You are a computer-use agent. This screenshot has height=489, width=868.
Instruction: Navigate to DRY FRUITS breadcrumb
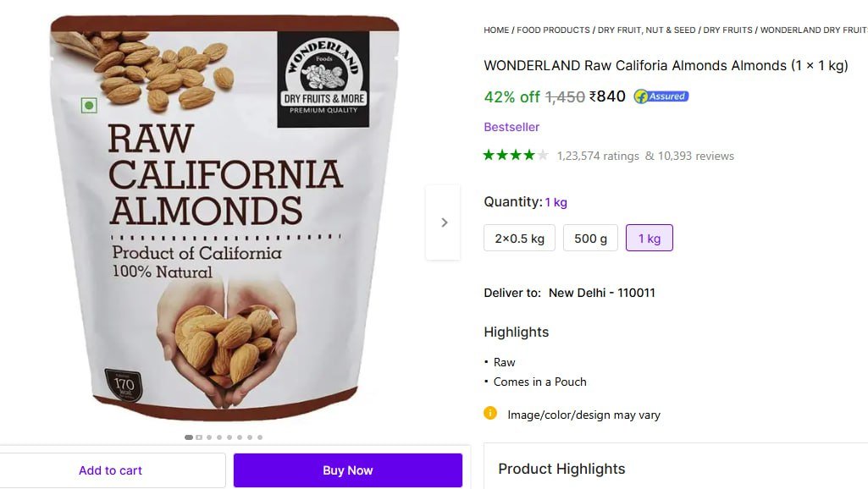pos(727,30)
